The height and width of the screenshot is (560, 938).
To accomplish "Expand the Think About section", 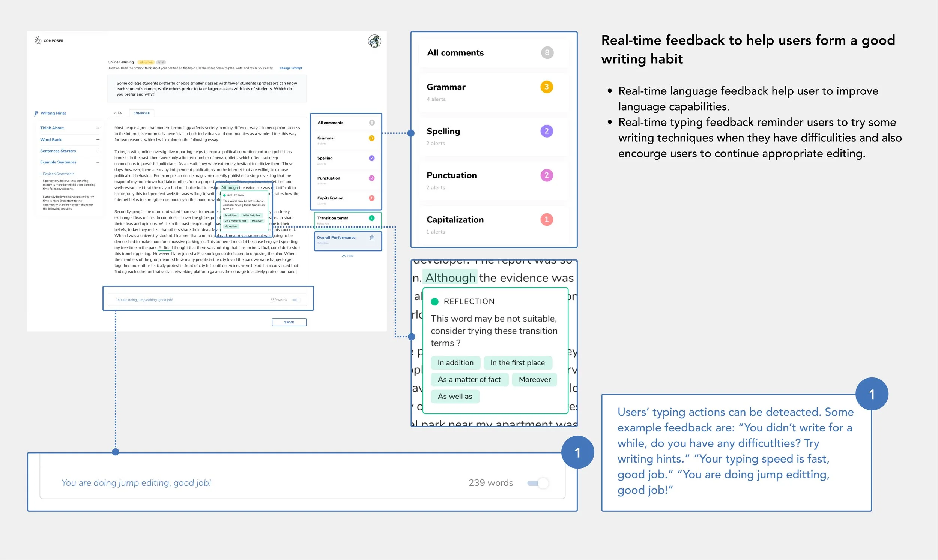I will (98, 128).
